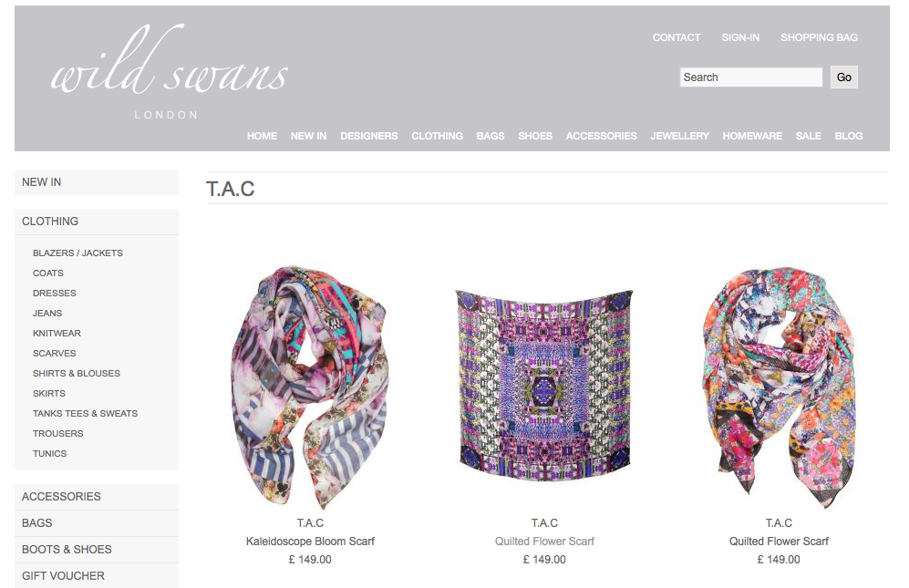This screenshot has height=588, width=909.
Task: Select Knitwear in the Clothing submenu
Action: 57,334
